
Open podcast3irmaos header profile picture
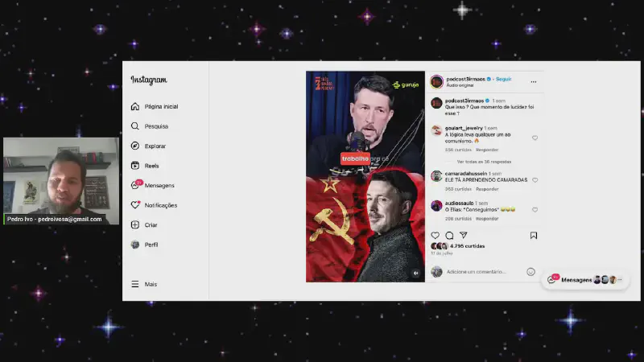pos(436,82)
